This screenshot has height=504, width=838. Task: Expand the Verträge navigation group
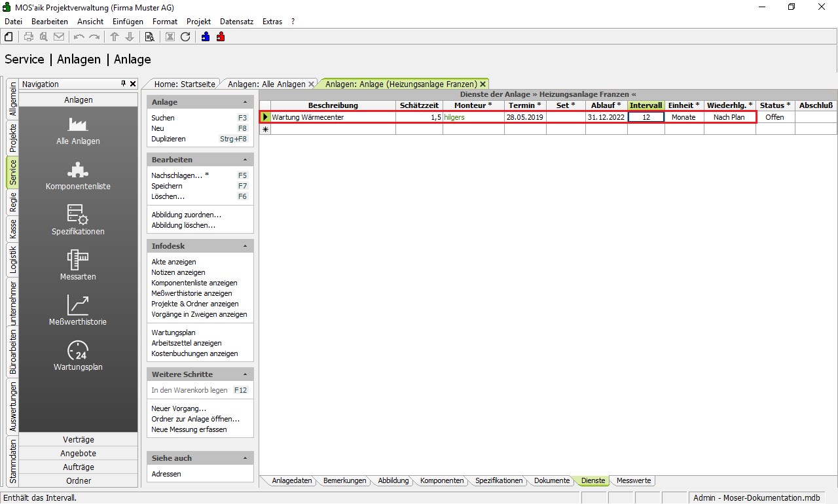(x=78, y=439)
